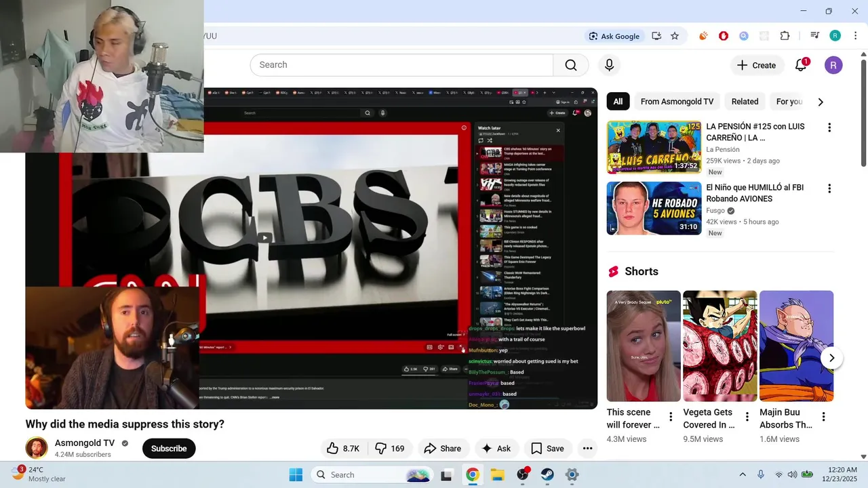Screen dimensions: 868x488
Task: Select the All filter chip
Action: (618, 102)
